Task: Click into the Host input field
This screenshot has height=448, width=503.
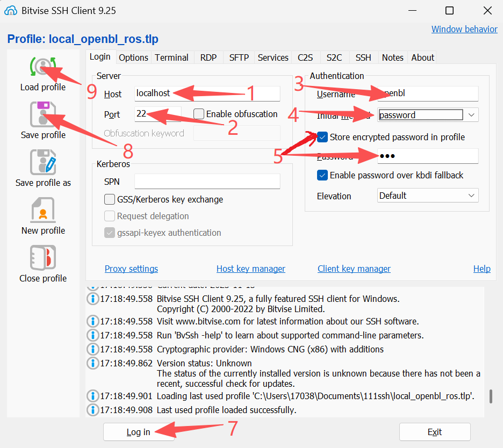Action: pyautogui.click(x=207, y=93)
